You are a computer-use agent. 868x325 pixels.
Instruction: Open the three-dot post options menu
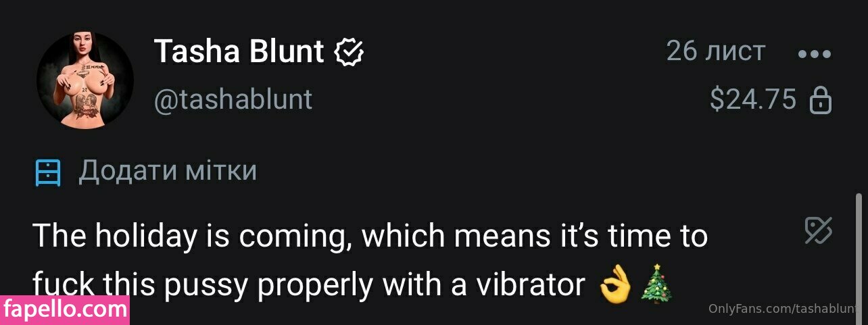point(814,54)
